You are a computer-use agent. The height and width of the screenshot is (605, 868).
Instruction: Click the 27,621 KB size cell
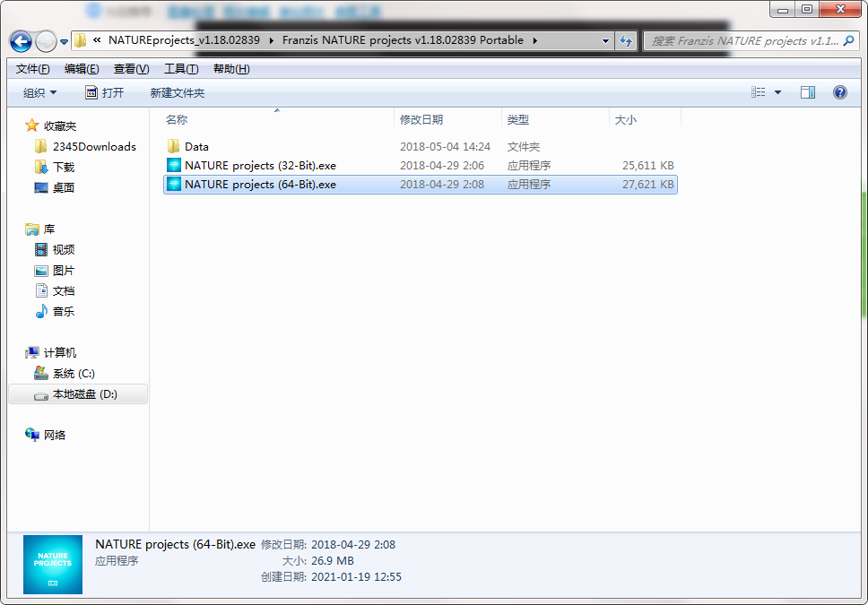pos(647,185)
